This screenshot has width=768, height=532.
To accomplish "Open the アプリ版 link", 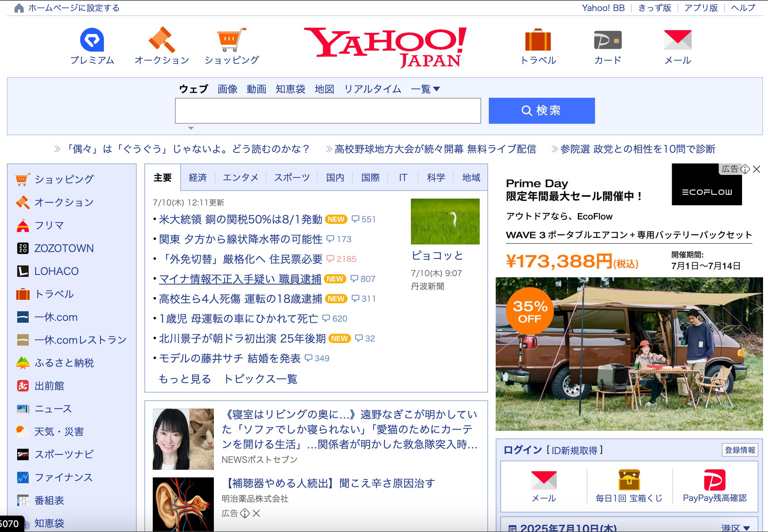I will 701,8.
